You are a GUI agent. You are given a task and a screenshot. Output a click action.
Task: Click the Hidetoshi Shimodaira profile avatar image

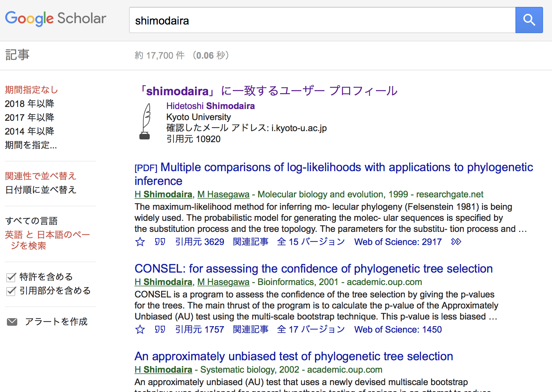pos(146,121)
